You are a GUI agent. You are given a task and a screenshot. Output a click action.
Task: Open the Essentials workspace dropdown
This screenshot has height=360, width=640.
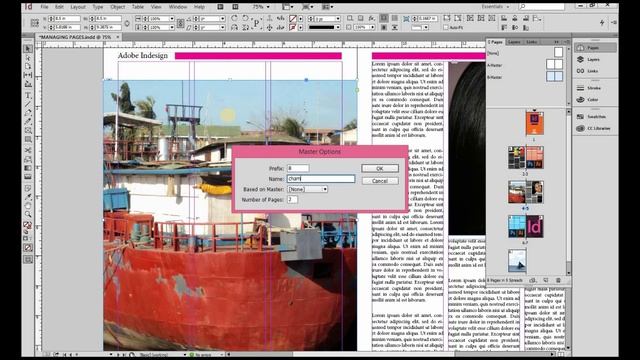point(496,7)
